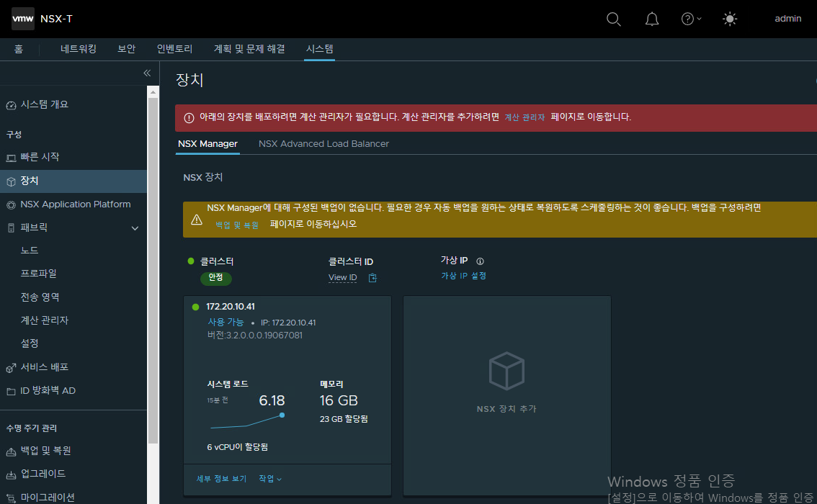Click View ID link for cluster

[x=342, y=278]
